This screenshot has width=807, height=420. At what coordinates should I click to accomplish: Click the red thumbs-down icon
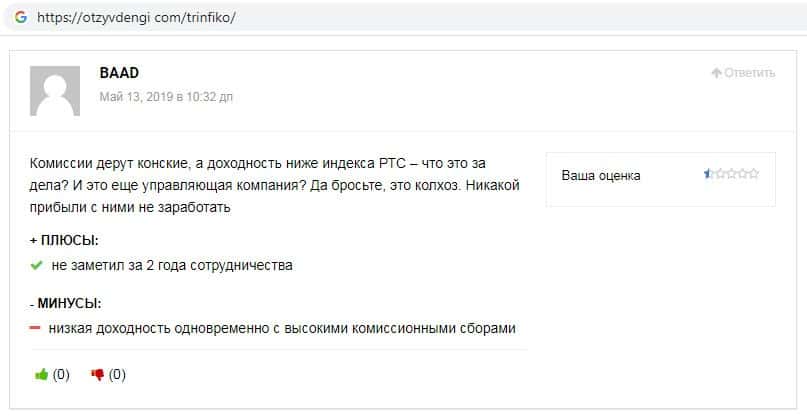click(98, 375)
